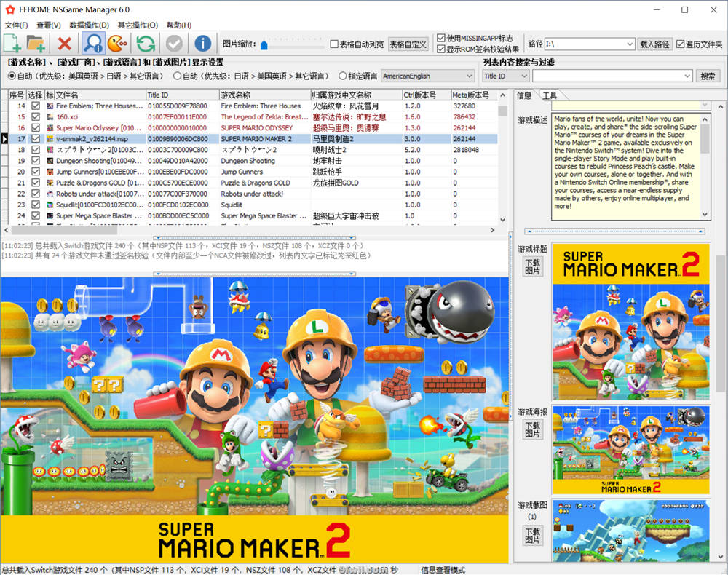
Task: Click the green refresh arrows icon
Action: pyautogui.click(x=146, y=44)
